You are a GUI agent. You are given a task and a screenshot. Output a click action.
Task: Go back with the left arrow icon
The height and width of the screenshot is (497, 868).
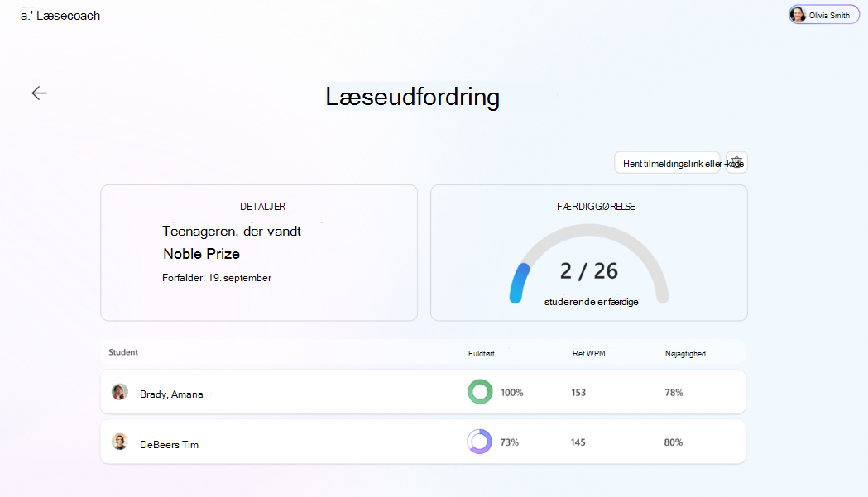(x=39, y=93)
